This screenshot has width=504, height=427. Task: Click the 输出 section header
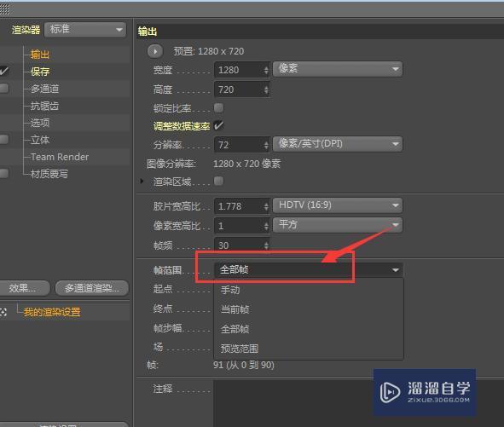pos(320,32)
